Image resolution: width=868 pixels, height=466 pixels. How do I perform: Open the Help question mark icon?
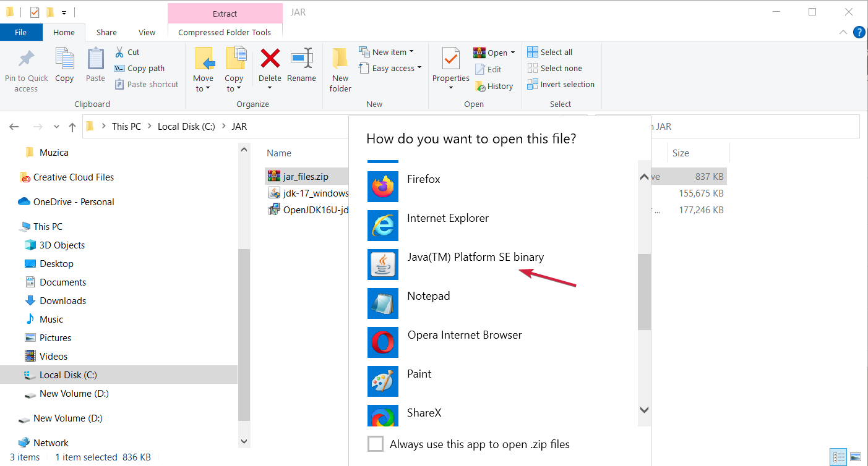tap(859, 32)
